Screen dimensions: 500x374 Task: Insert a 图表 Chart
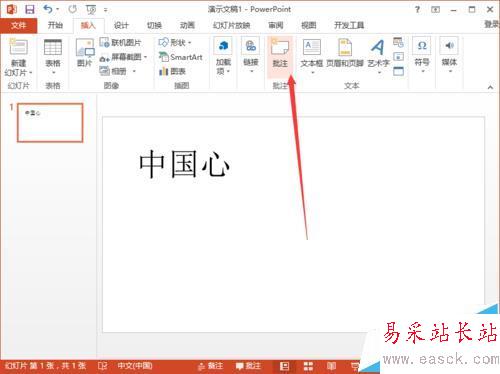pyautogui.click(x=172, y=71)
